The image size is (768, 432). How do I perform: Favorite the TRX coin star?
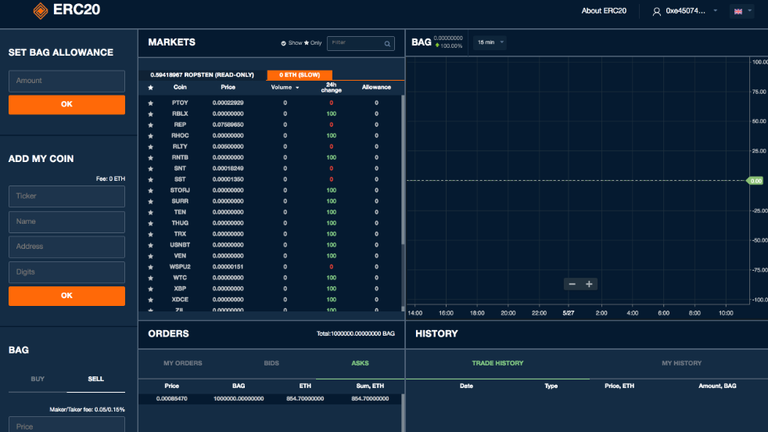click(150, 234)
